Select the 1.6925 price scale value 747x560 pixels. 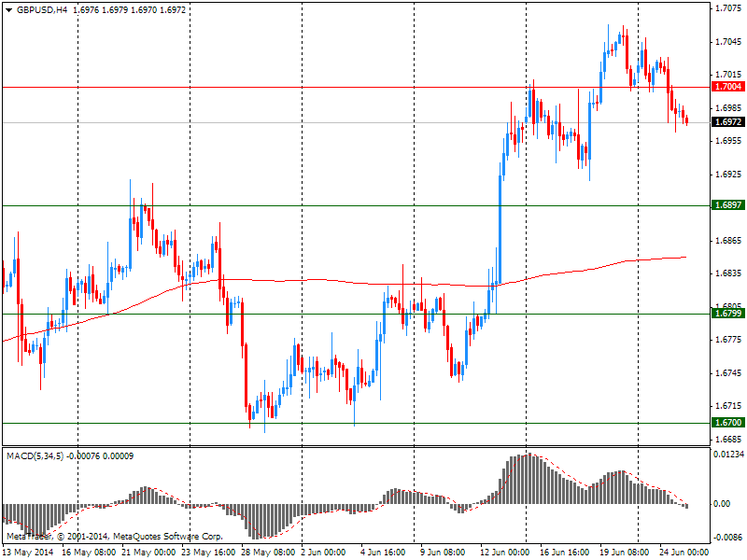(728, 175)
